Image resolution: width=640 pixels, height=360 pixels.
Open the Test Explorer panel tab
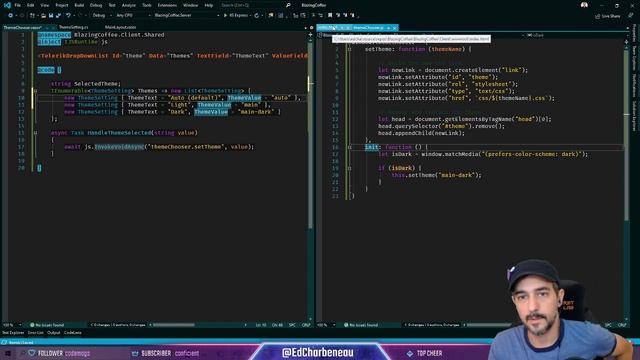click(13, 333)
